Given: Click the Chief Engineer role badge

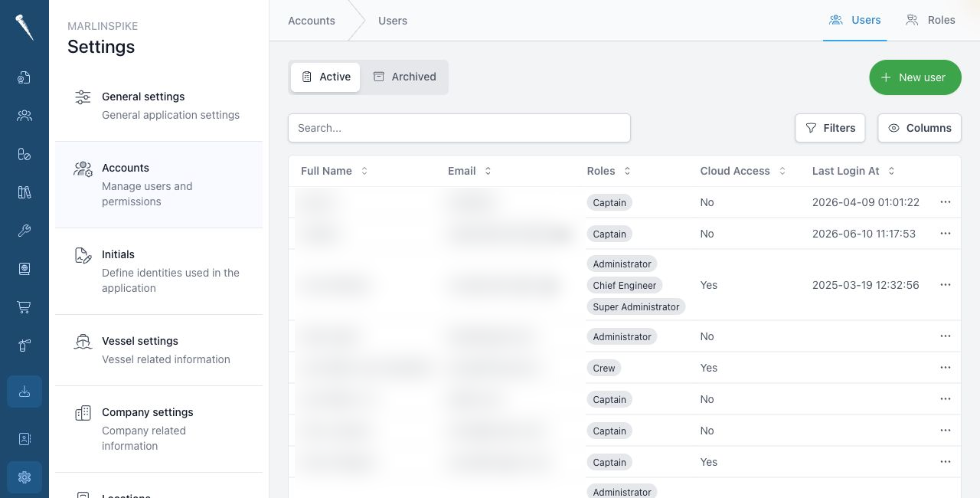Looking at the screenshot, I should [x=625, y=285].
